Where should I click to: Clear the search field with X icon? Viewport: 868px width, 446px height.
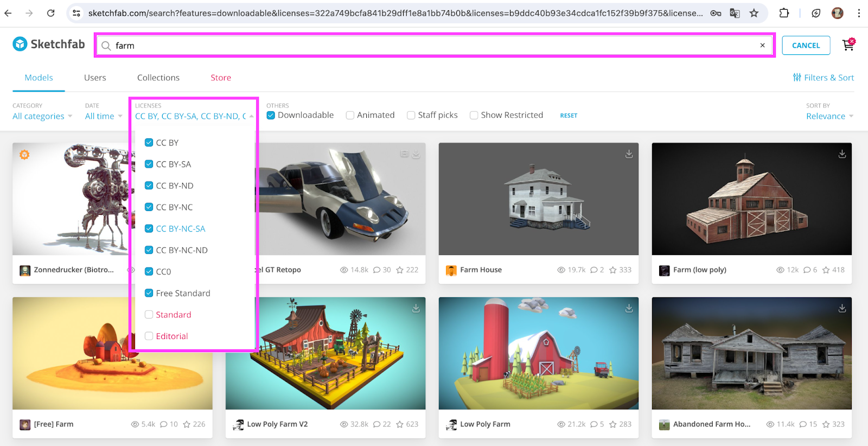(x=762, y=46)
